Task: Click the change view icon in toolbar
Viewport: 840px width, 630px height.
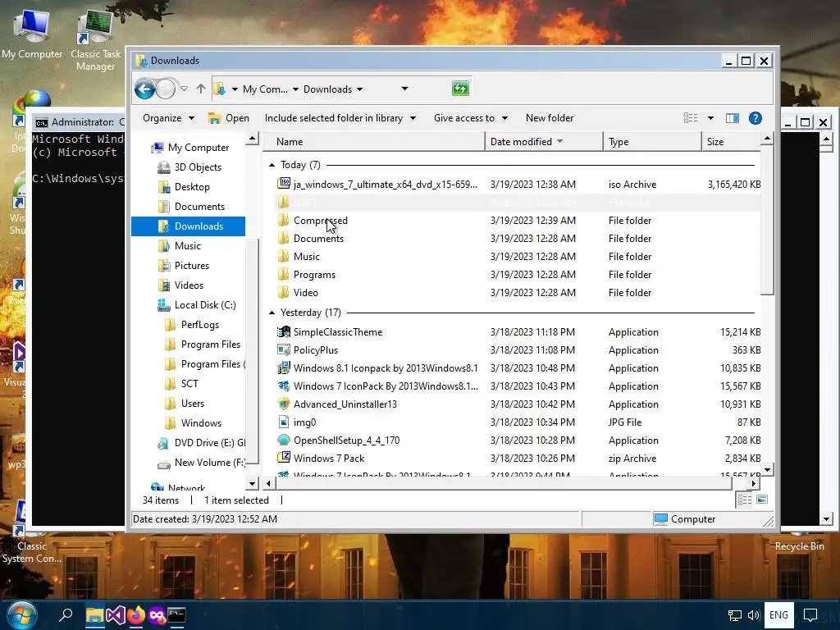Action: [x=691, y=118]
